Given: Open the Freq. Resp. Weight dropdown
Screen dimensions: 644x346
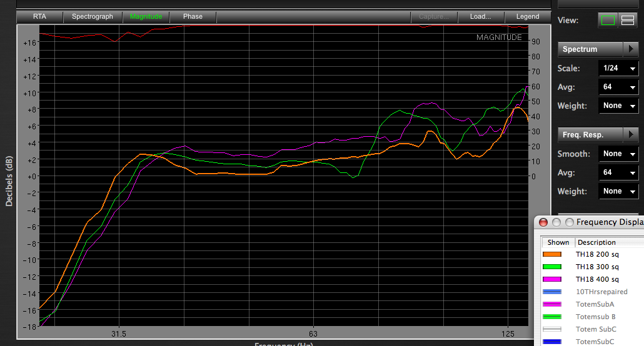Looking at the screenshot, I should coord(618,191).
